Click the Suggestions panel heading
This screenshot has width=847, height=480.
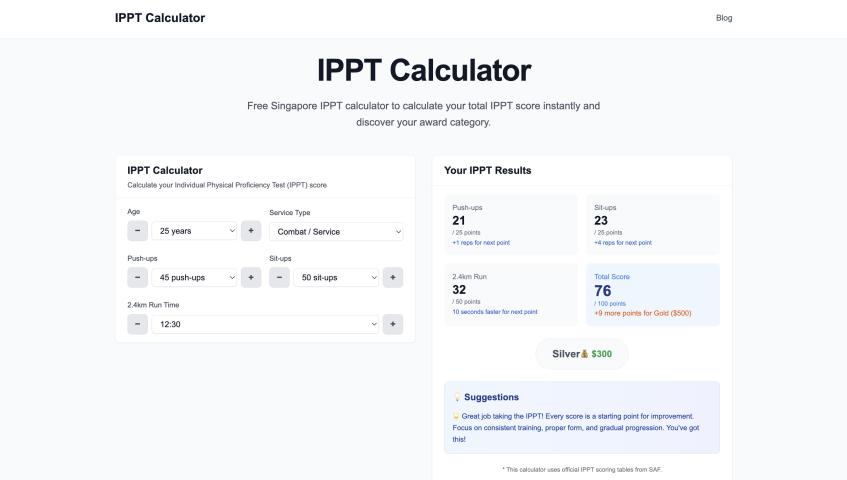click(x=491, y=397)
